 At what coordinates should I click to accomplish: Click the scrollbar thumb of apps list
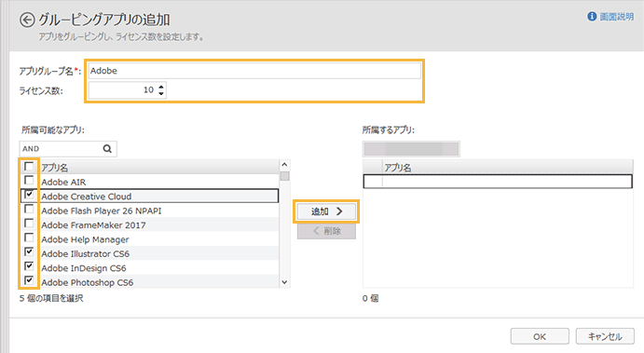tap(284, 176)
